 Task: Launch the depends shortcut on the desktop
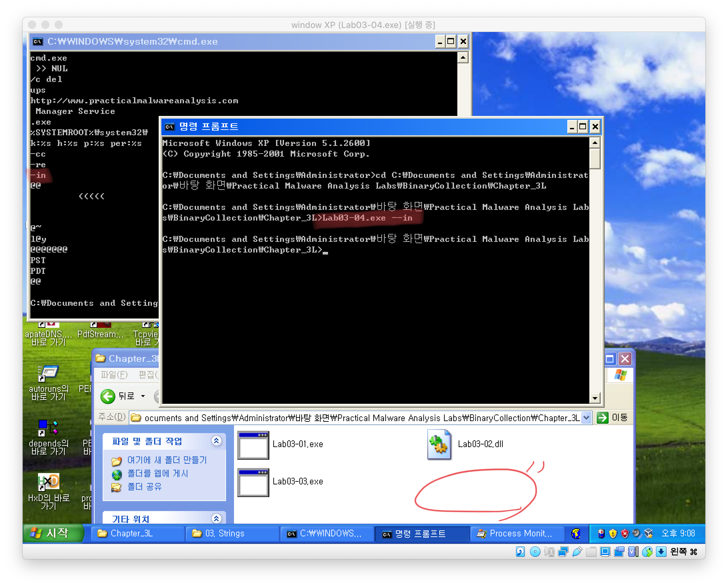pyautogui.click(x=48, y=437)
